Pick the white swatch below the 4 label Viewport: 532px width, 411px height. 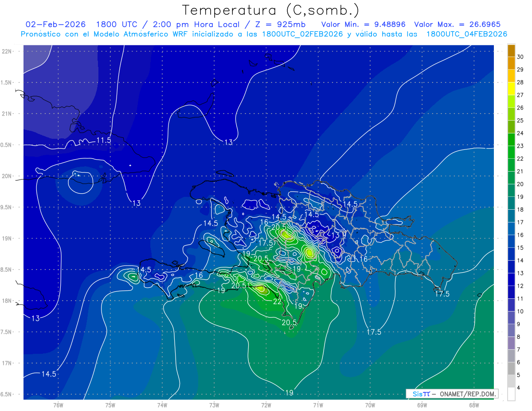click(511, 394)
